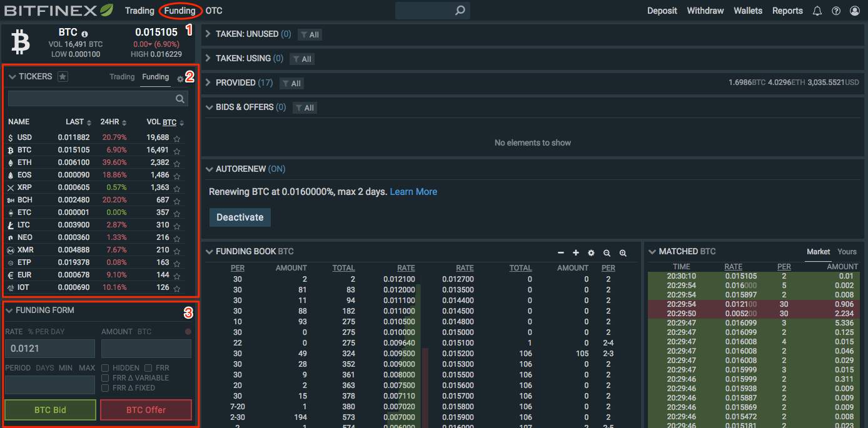Favorite the ETH ticker star
This screenshot has height=428, width=868.
pyautogui.click(x=177, y=164)
